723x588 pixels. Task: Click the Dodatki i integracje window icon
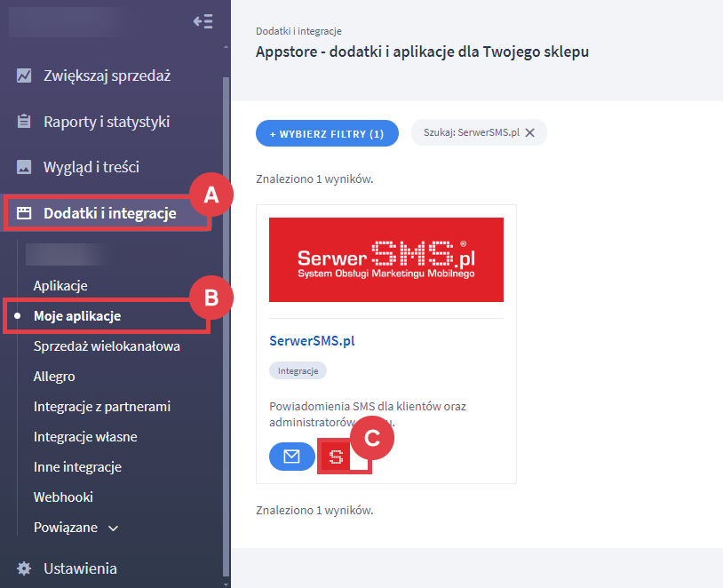click(x=24, y=213)
